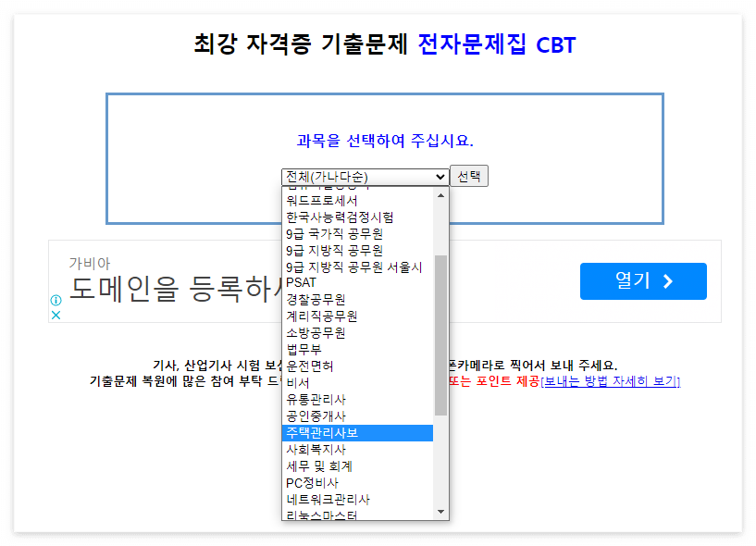This screenshot has width=756, height=546.
Task: Open the 전체(가나다순) subject dropdown
Action: 361,176
